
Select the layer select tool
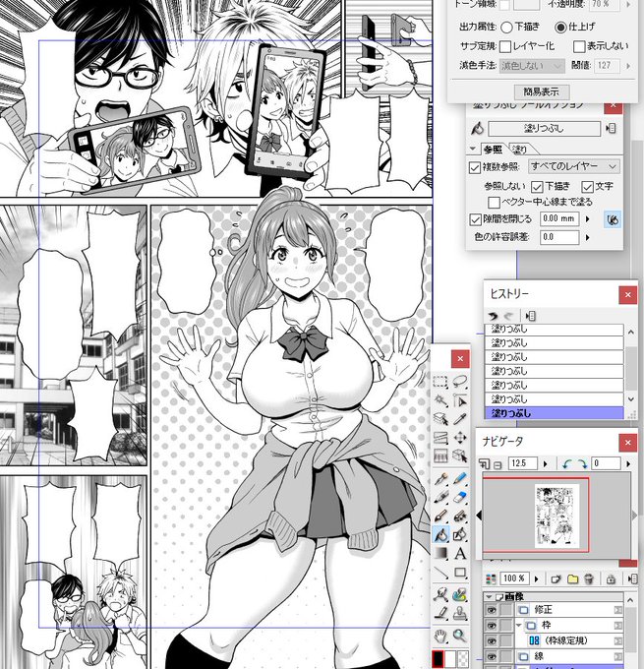point(440,419)
